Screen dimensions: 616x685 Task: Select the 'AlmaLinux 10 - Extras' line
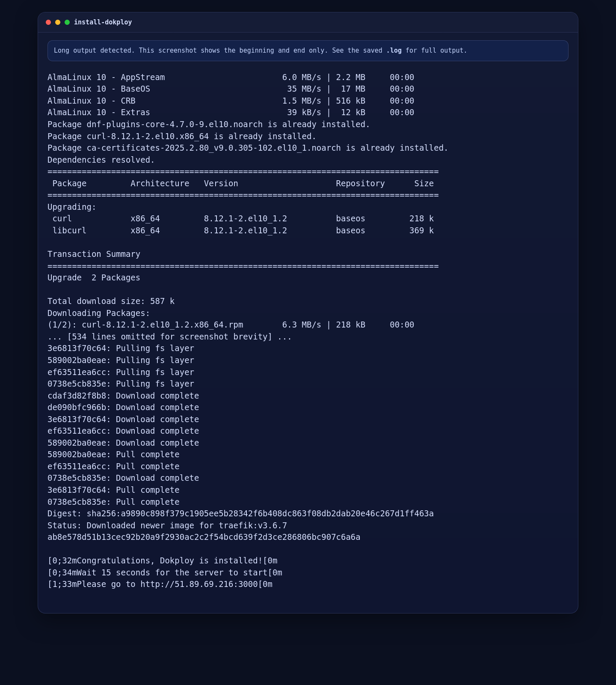pyautogui.click(x=231, y=113)
